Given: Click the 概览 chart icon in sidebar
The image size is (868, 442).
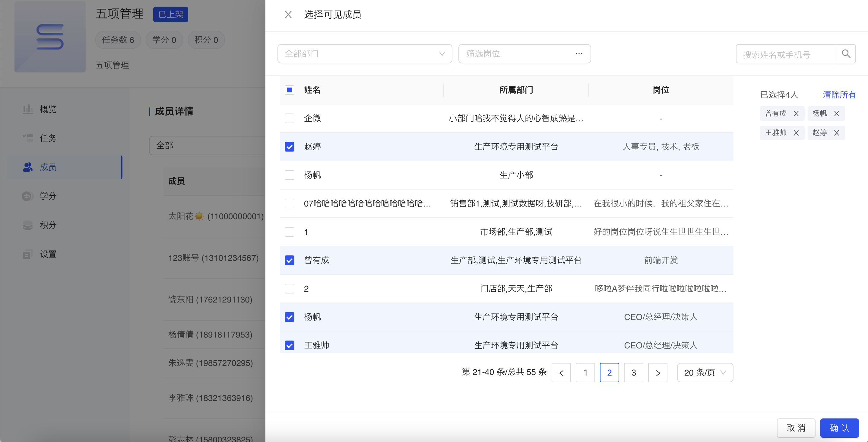Looking at the screenshot, I should point(28,109).
